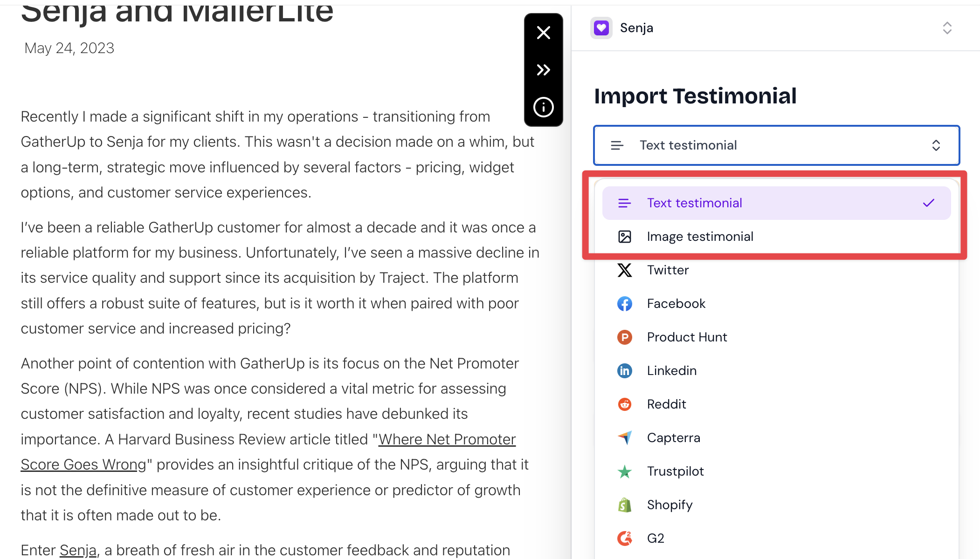980x559 pixels.
Task: Click the double chevron collapse icon
Action: click(x=543, y=70)
